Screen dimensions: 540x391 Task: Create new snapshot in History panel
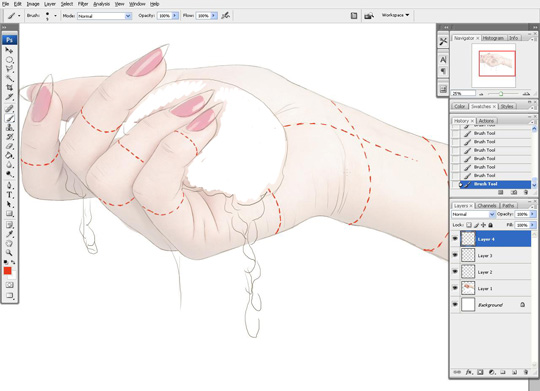click(x=514, y=192)
